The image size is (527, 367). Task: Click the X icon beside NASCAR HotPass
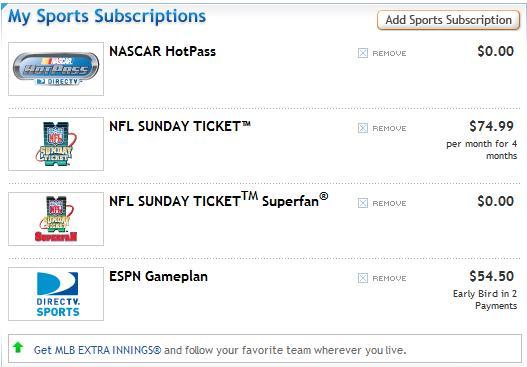click(363, 53)
